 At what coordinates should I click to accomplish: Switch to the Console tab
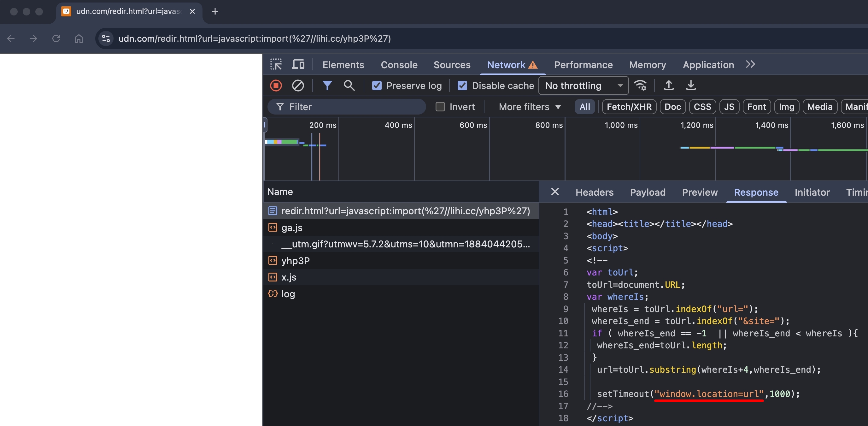pyautogui.click(x=399, y=65)
